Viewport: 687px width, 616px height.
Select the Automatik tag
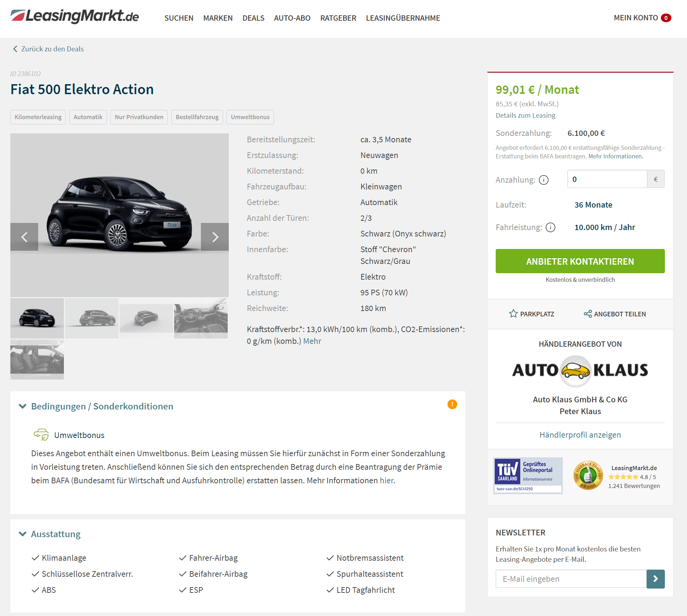[88, 117]
